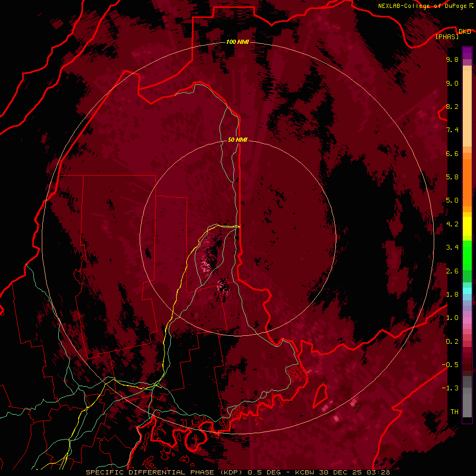Click the purple top segment of color scale
Viewport: 476px width, 476px height.
point(467,53)
